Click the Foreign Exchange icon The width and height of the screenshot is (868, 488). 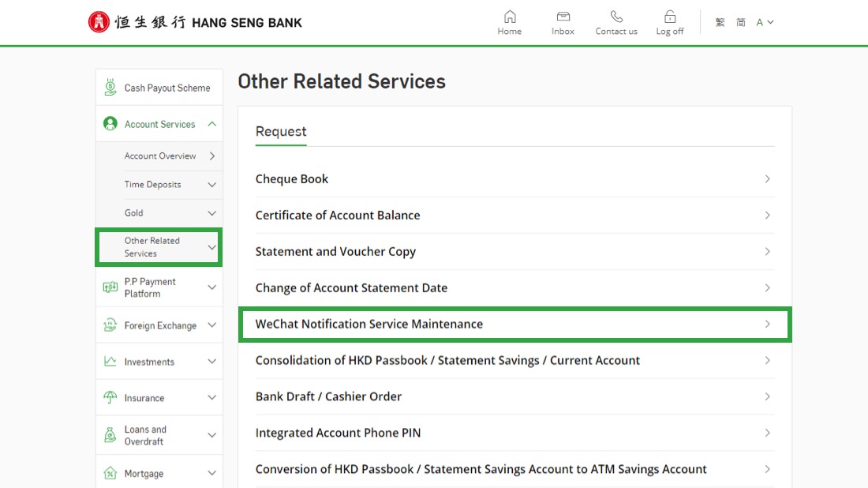110,325
